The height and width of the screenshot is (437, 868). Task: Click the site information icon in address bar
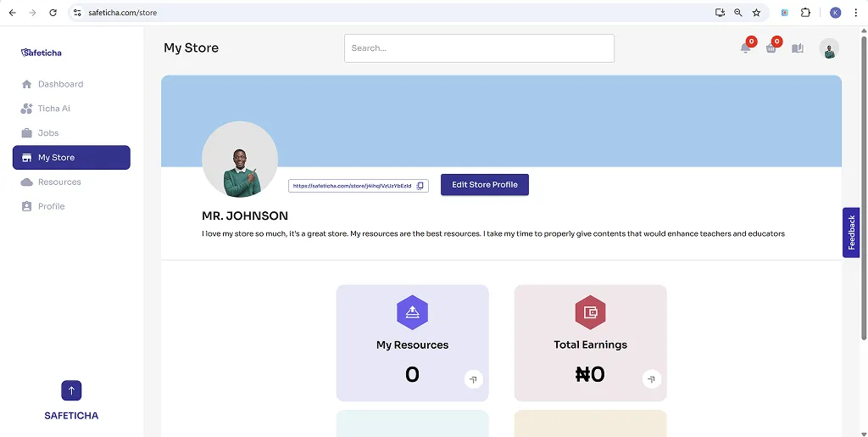click(77, 13)
